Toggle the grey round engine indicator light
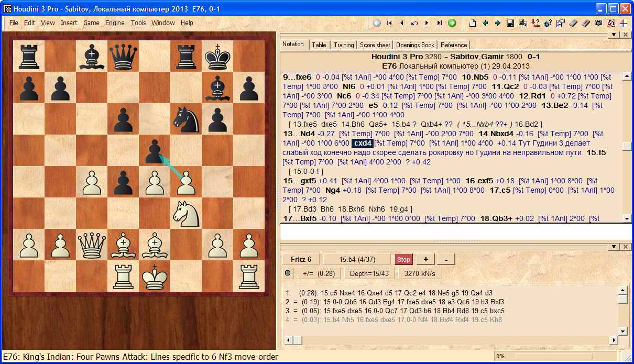The image size is (634, 364). (x=288, y=273)
